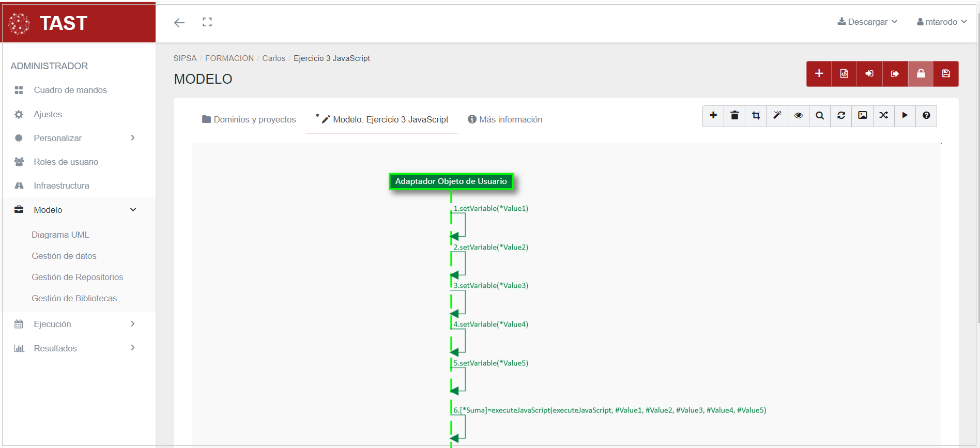The width and height of the screenshot is (980, 448).
Task: Switch to Dominios y proyectos tab
Action: tap(249, 119)
